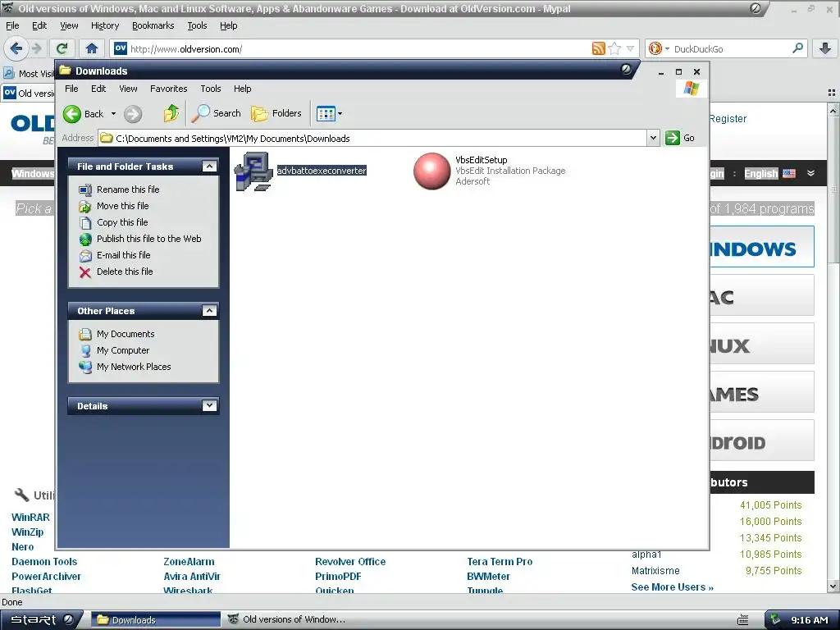Viewport: 840px width, 630px height.
Task: Select the VbsEditSetup red ball icon
Action: click(x=431, y=171)
